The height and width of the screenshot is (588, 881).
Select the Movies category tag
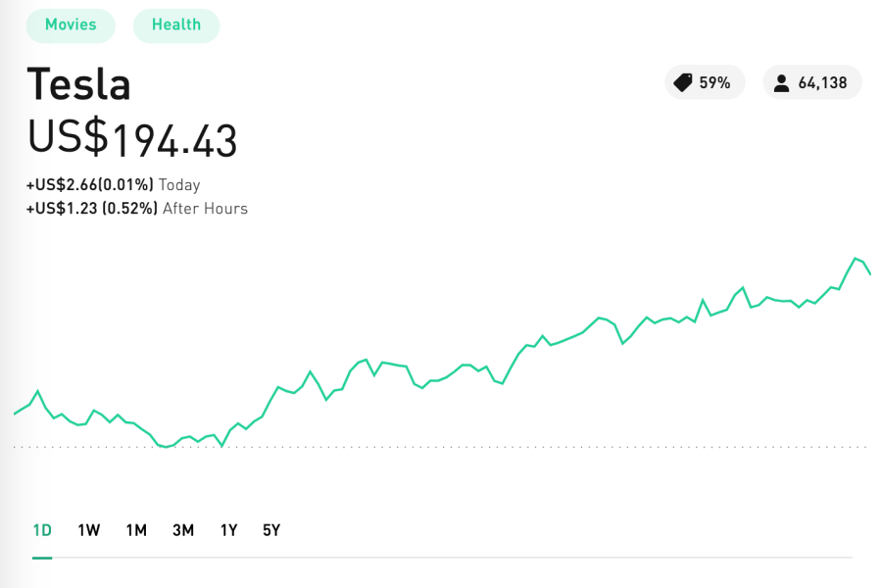coord(71,24)
